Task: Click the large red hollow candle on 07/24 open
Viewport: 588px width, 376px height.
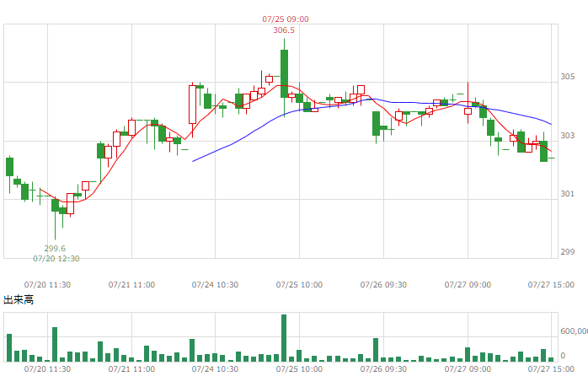Action: pos(192,105)
